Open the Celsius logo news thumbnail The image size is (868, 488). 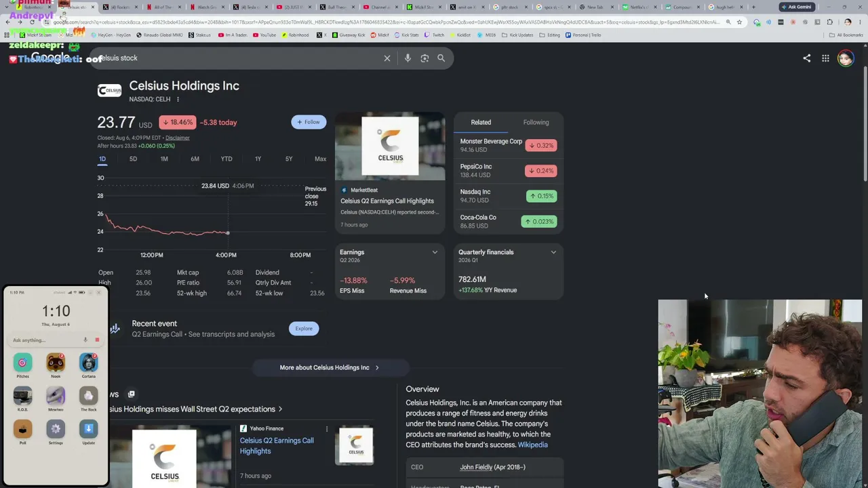point(354,445)
